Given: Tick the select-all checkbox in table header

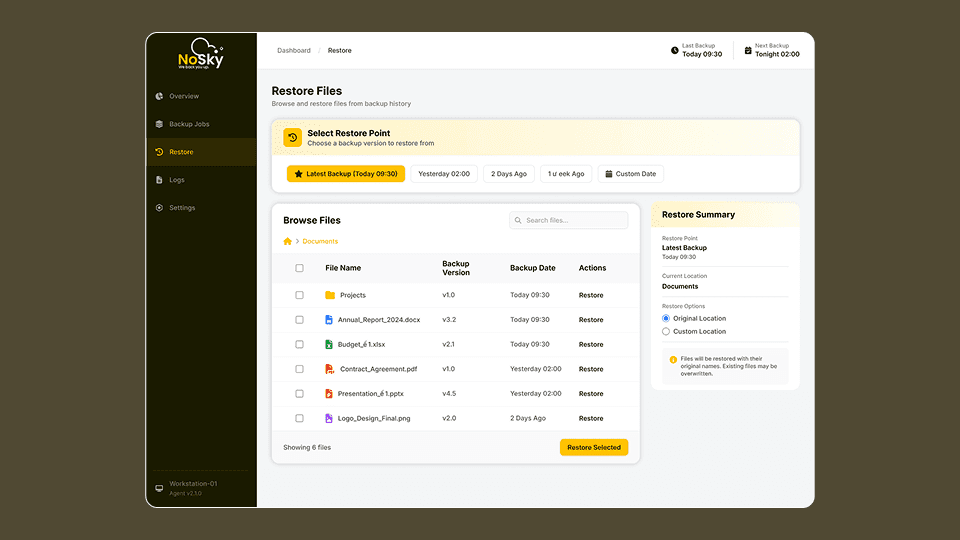Looking at the screenshot, I should click(299, 268).
